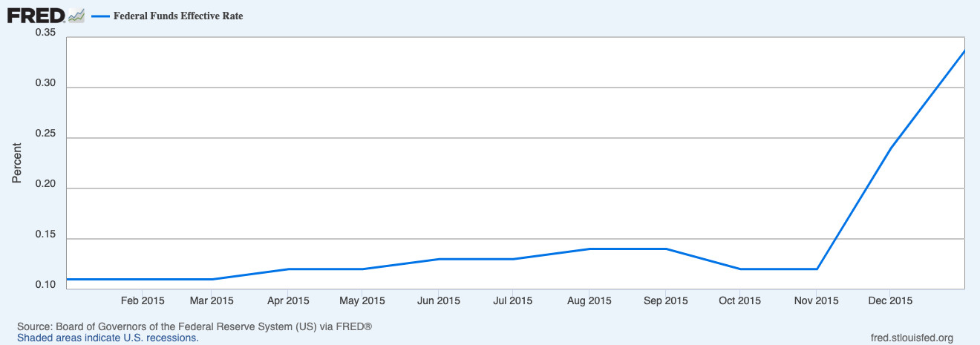Select the Feb 2015 x-axis label
Viewport: 980px width, 345px height.
(142, 300)
